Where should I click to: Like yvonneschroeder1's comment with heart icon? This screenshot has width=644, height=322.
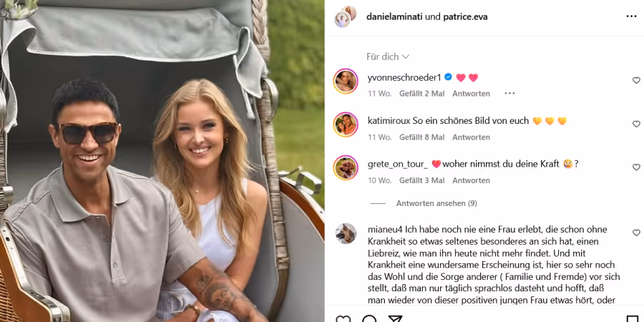point(636,80)
